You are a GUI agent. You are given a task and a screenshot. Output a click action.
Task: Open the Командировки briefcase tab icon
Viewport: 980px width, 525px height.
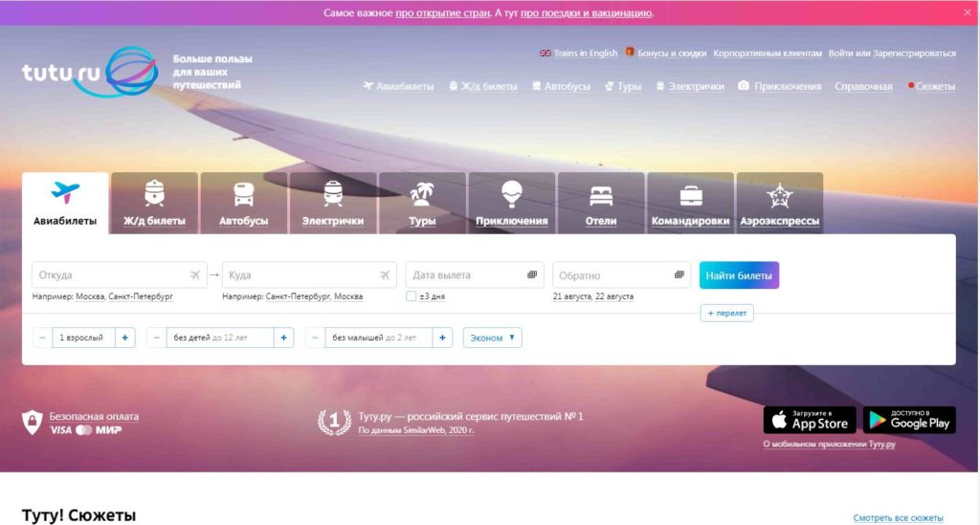pyautogui.click(x=690, y=195)
